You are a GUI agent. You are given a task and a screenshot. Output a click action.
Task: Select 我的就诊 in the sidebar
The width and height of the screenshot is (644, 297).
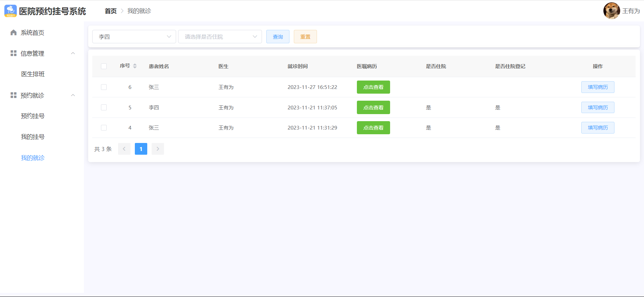coord(33,158)
